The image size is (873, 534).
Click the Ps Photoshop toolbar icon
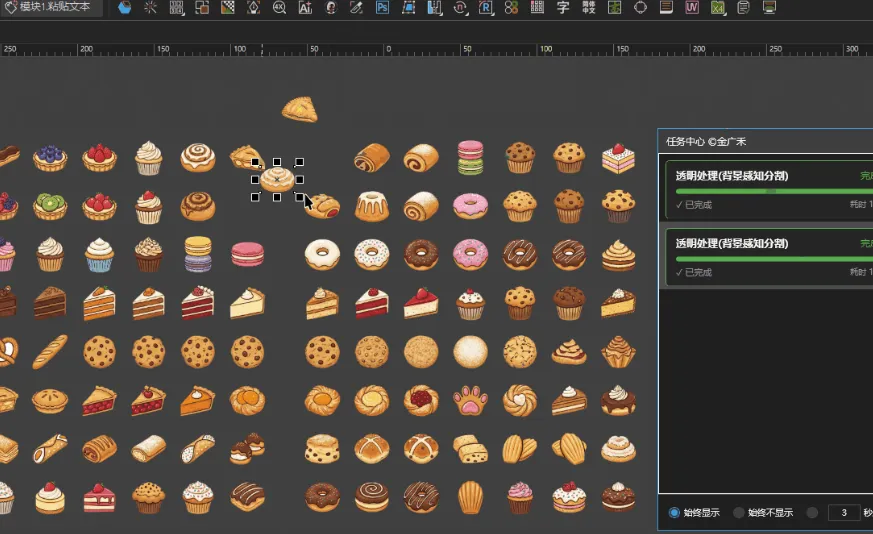pos(382,8)
